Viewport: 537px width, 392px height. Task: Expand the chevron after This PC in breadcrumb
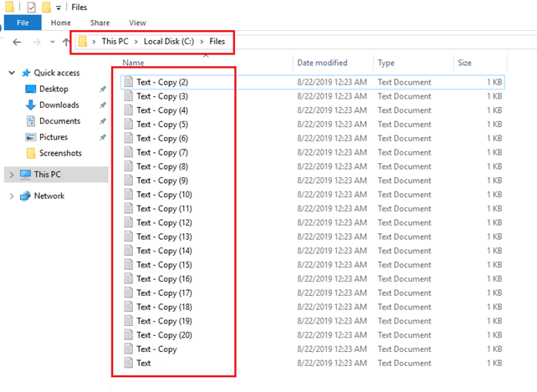[136, 42]
